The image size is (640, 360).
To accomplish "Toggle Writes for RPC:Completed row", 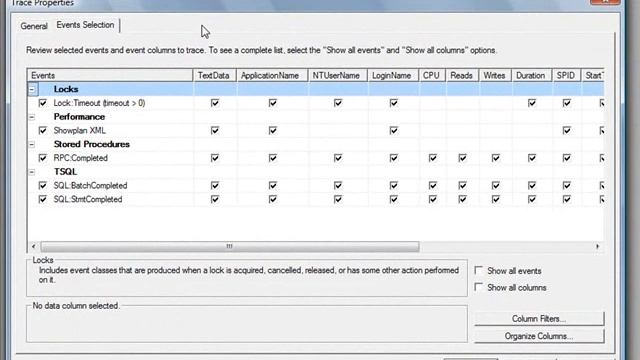I will pos(496,158).
